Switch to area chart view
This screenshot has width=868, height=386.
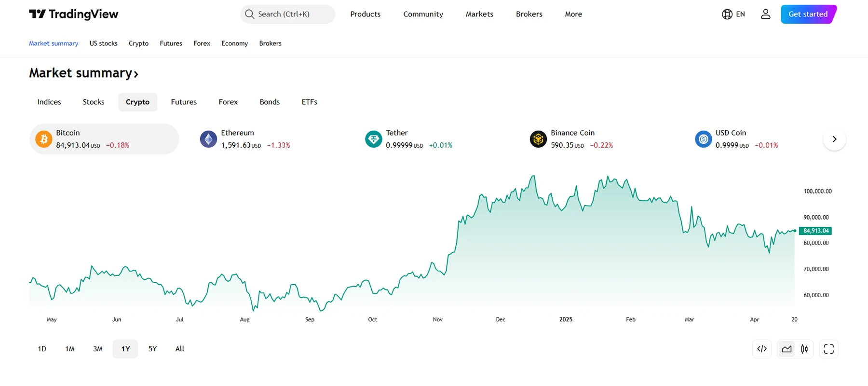click(x=787, y=349)
